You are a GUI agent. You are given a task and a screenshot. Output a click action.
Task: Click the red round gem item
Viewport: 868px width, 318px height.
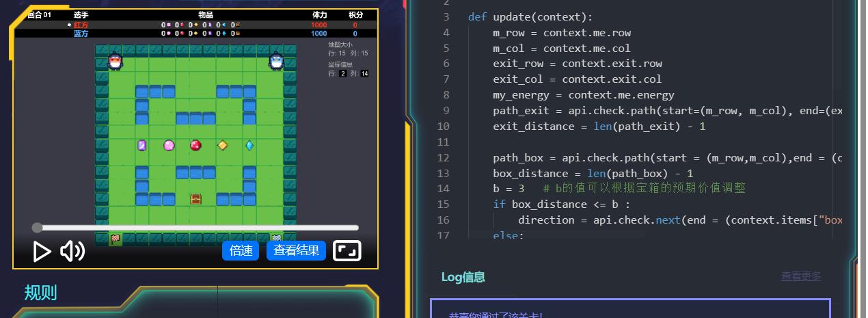point(195,145)
